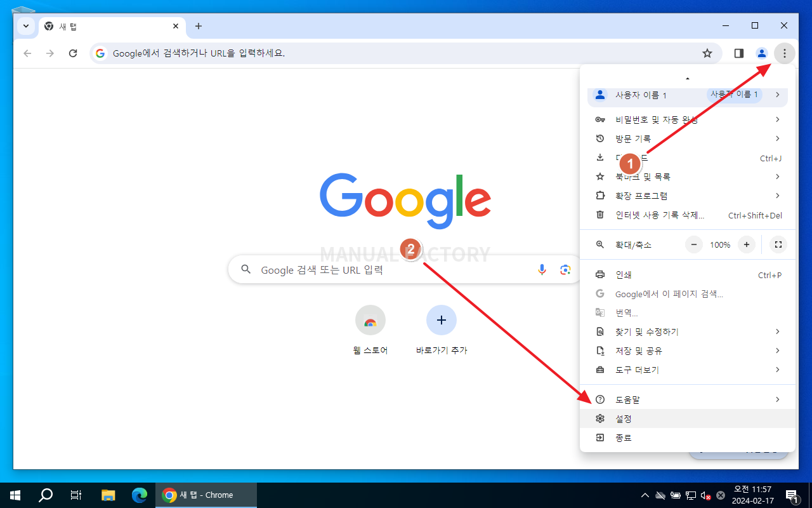Viewport: 812px width, 508px height.
Task: Expand the 도움말 submenu
Action: (x=688, y=399)
